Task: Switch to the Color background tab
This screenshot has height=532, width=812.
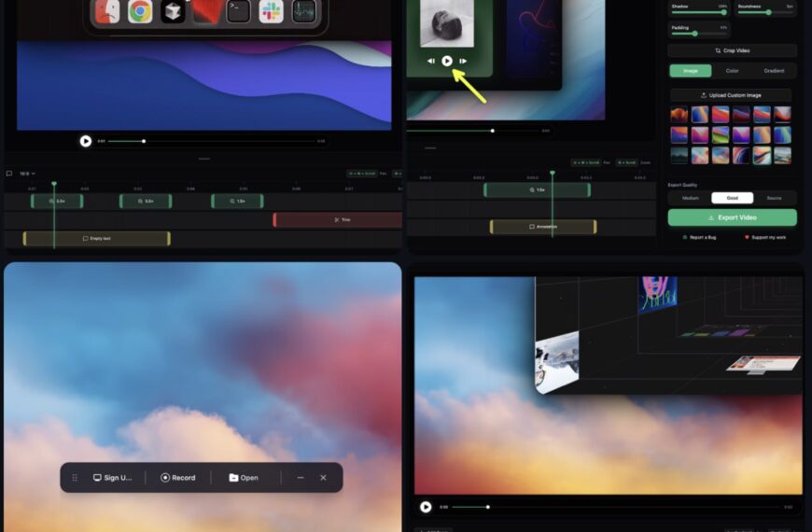Action: tap(732, 71)
